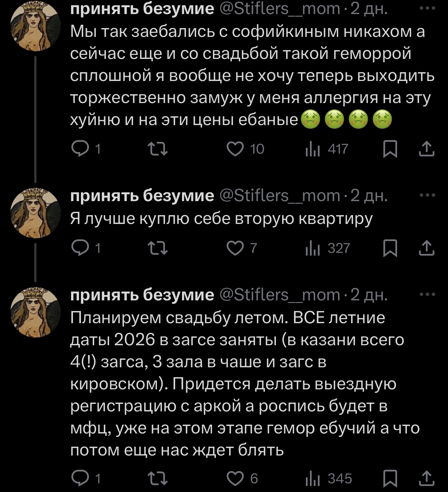The image size is (448, 492).
Task: Reply to the tweet about никах and wedding prices
Action: (80, 149)
